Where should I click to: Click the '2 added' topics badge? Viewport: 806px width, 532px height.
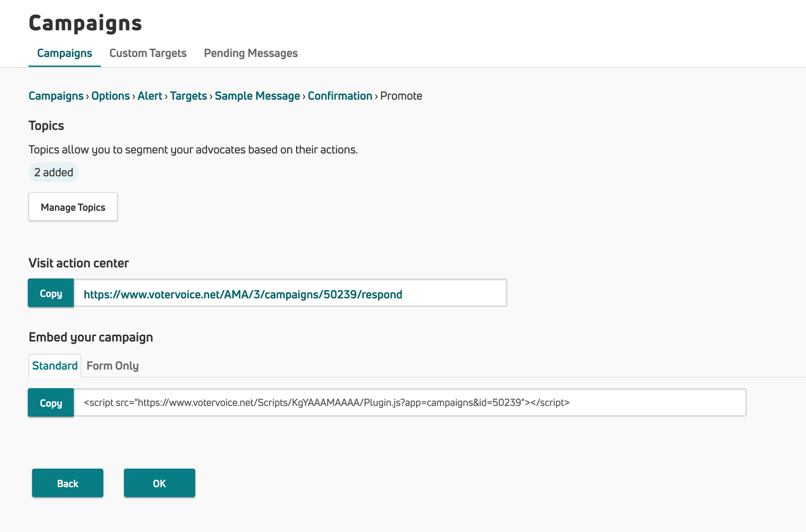54,172
